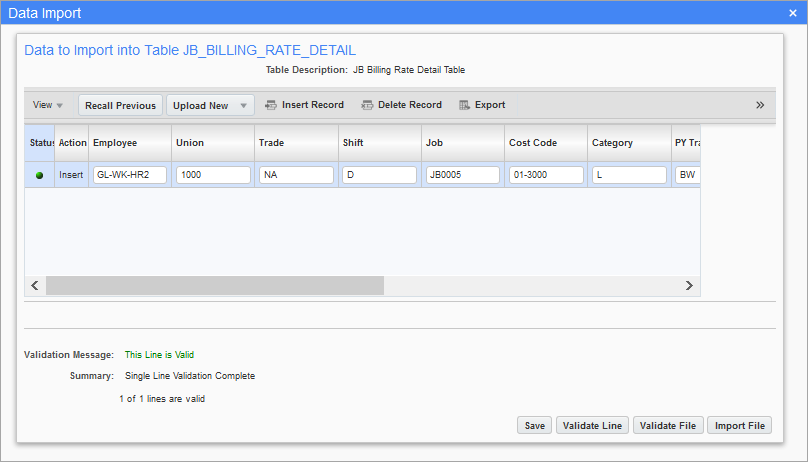This screenshot has height=462, width=808.
Task: Click Insert Record label
Action: [313, 105]
